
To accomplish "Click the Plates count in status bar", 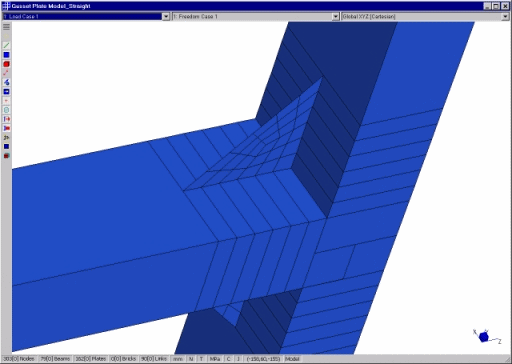I will click(91, 359).
